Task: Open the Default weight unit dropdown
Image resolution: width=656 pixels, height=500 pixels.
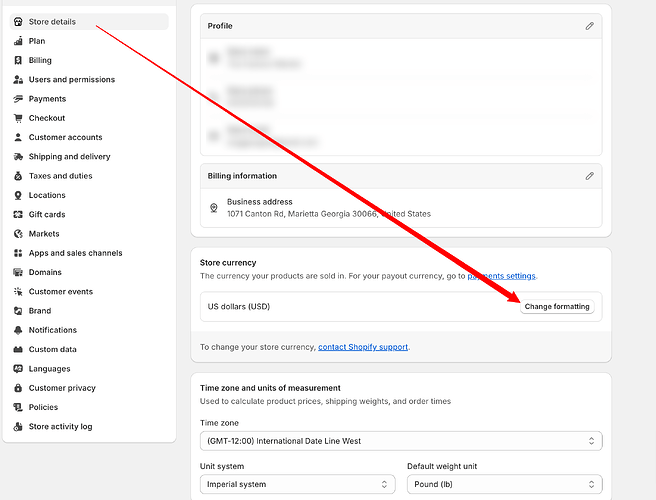Action: pyautogui.click(x=504, y=484)
